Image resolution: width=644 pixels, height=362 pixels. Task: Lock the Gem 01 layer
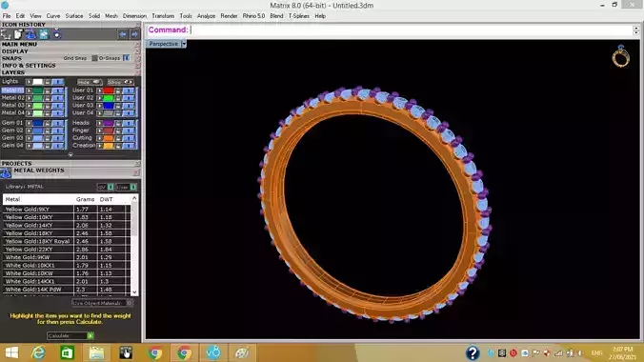pyautogui.click(x=48, y=123)
